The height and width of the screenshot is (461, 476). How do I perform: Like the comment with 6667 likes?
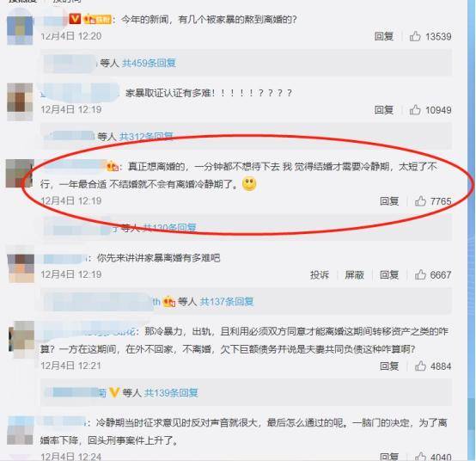coord(420,275)
